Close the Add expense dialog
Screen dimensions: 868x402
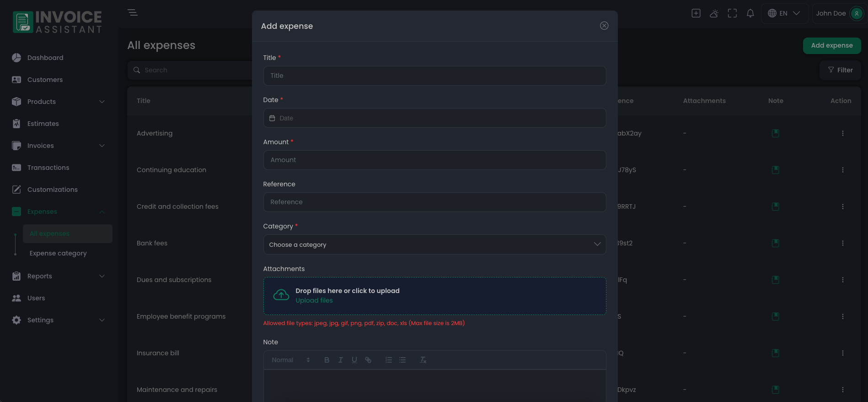click(604, 26)
